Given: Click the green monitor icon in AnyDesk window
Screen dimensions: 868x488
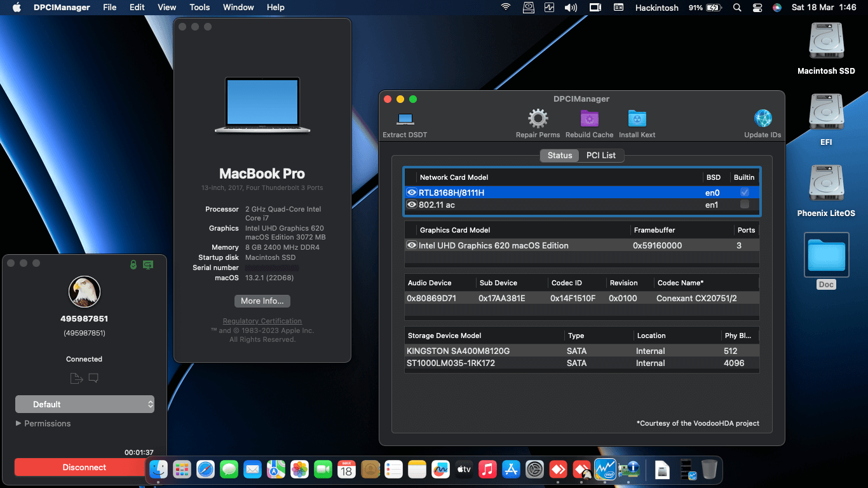Looking at the screenshot, I should point(148,264).
